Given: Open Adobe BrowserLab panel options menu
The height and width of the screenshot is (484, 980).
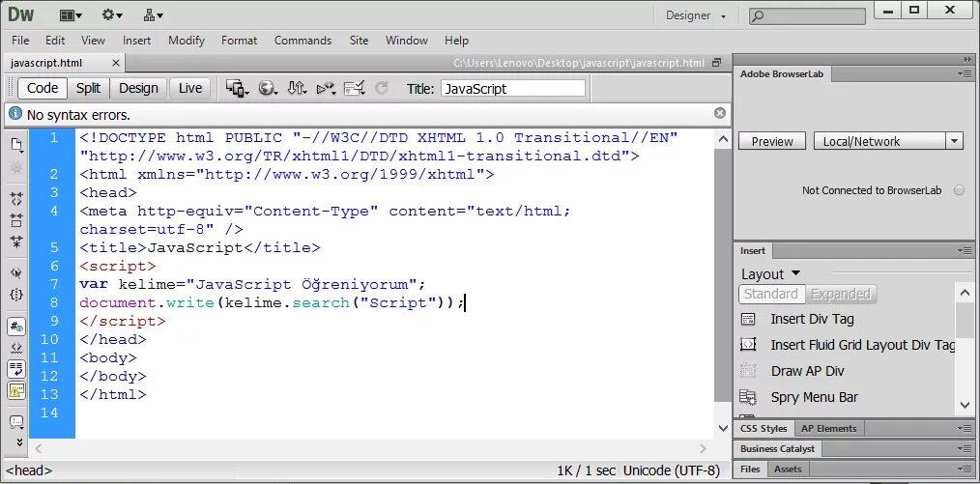Looking at the screenshot, I should [x=965, y=73].
